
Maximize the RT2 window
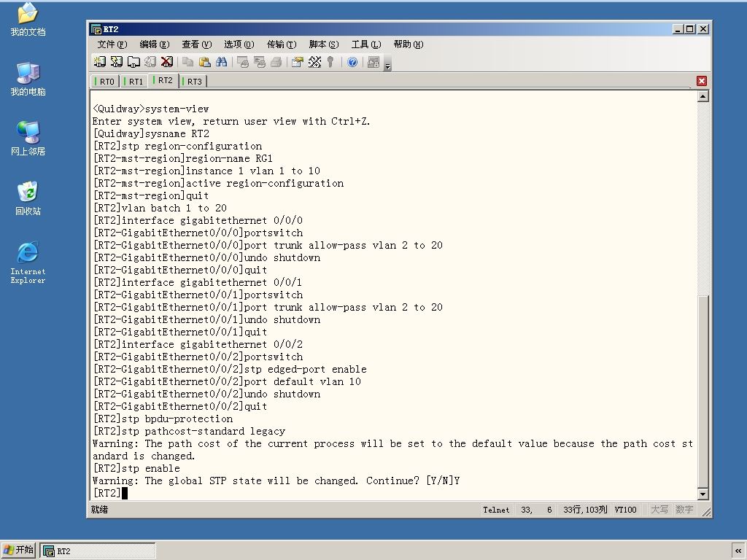point(689,29)
